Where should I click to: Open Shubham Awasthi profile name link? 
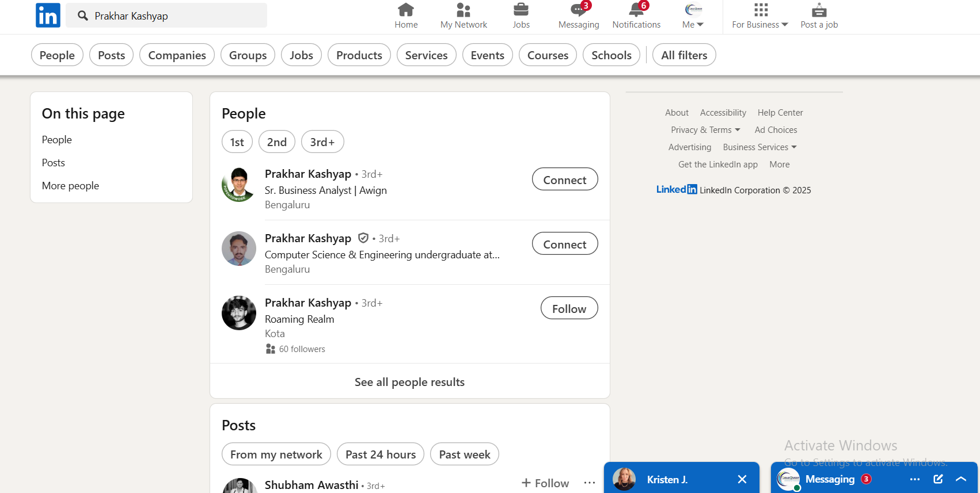312,485
